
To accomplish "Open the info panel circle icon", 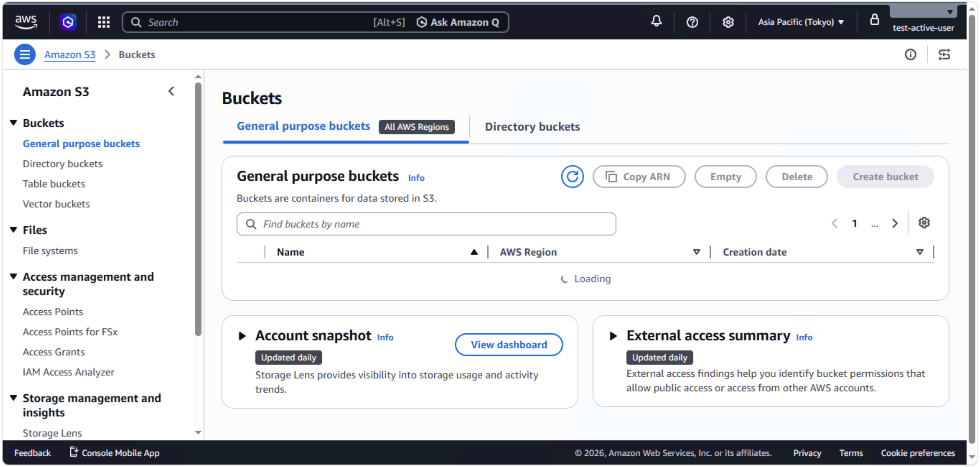I will click(x=910, y=54).
